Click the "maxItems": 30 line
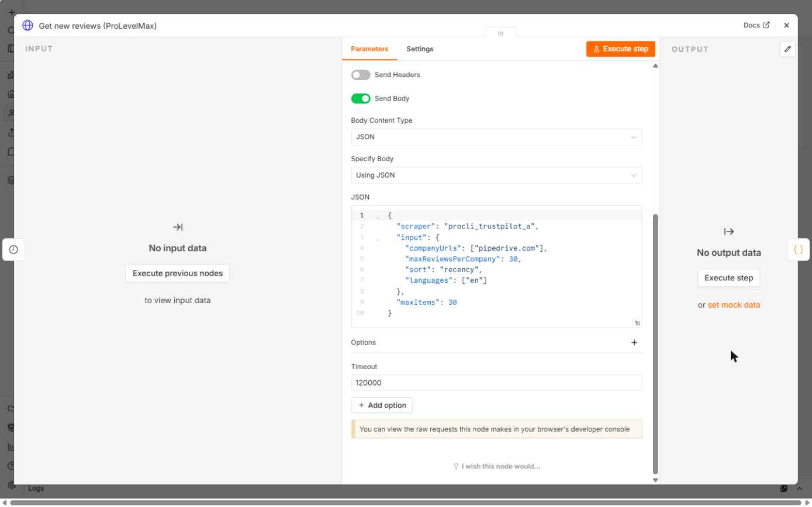 [x=427, y=303]
